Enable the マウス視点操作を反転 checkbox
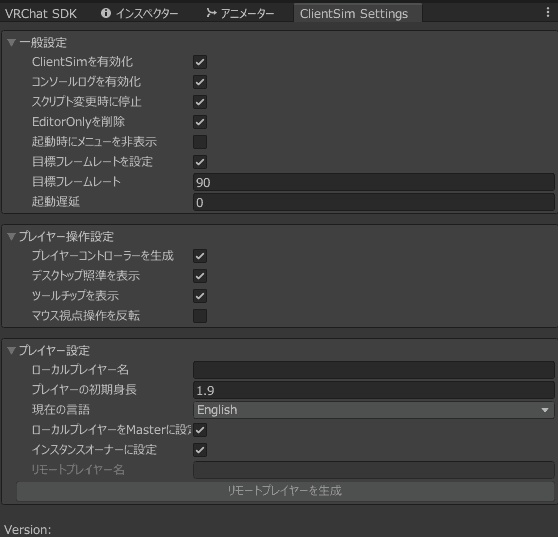The width and height of the screenshot is (558, 537). click(200, 316)
